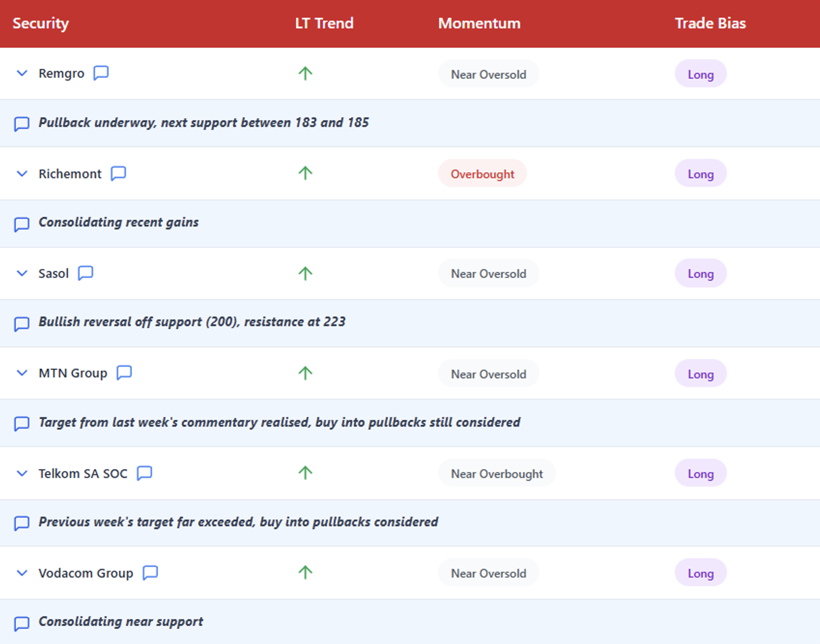The width and height of the screenshot is (820, 644).
Task: Click MTN Group's Near Oversold momentum badge
Action: click(488, 374)
